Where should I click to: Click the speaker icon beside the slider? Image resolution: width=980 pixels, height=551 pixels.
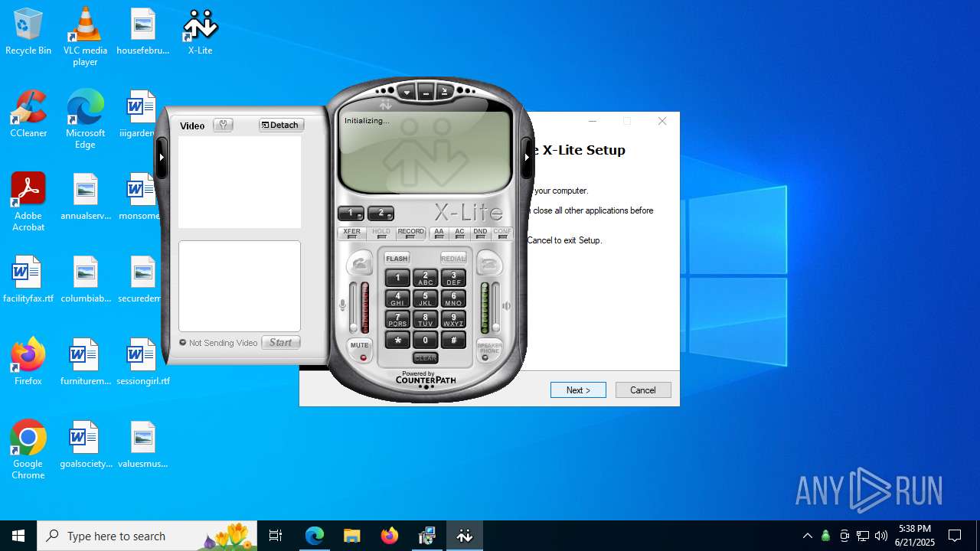point(507,305)
